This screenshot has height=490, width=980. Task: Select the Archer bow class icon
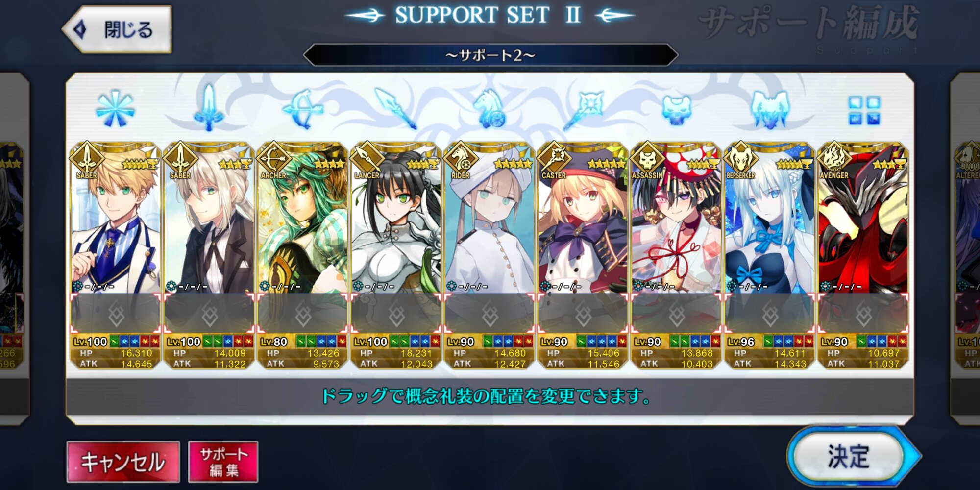coord(303,109)
